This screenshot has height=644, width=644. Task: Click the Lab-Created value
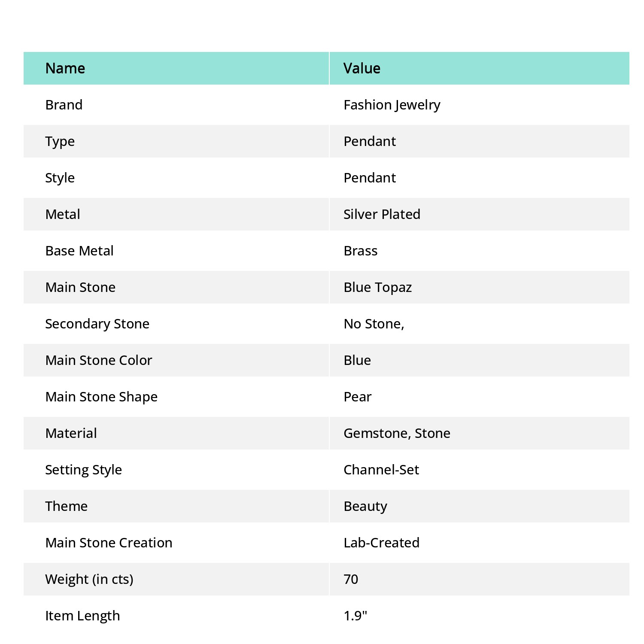click(382, 543)
